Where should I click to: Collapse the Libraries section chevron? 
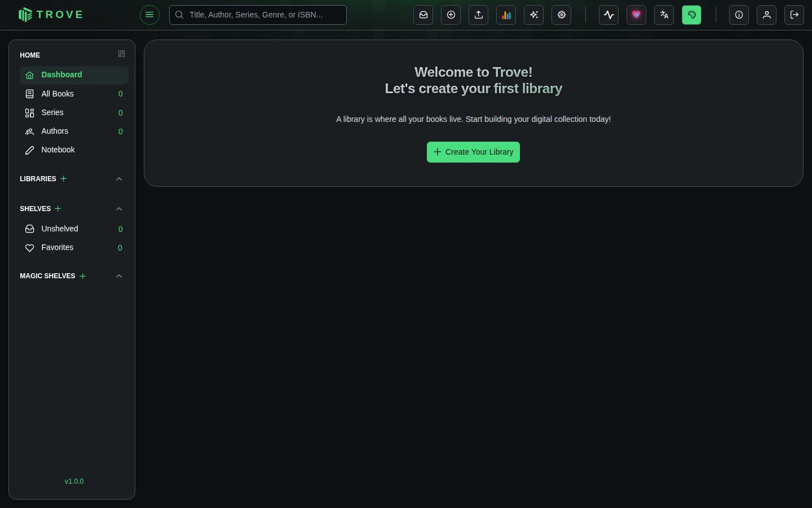coord(119,179)
